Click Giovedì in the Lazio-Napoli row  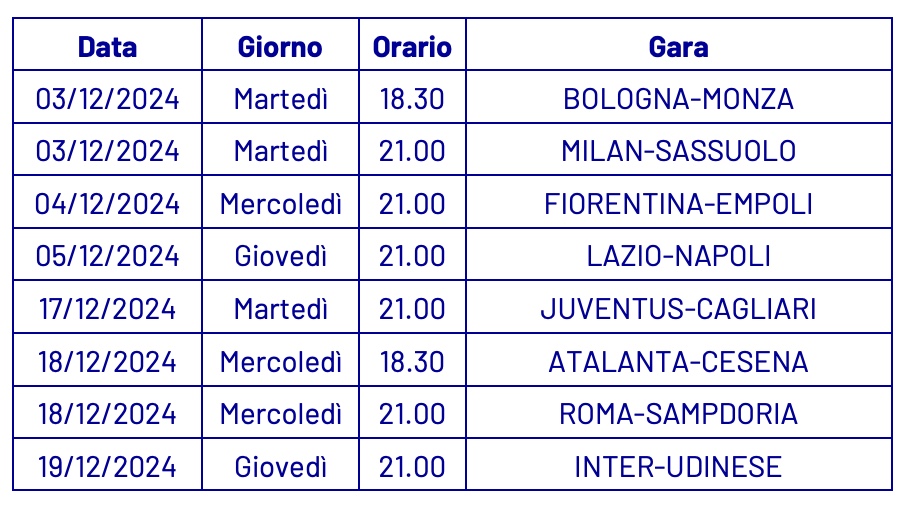pyautogui.click(x=280, y=256)
